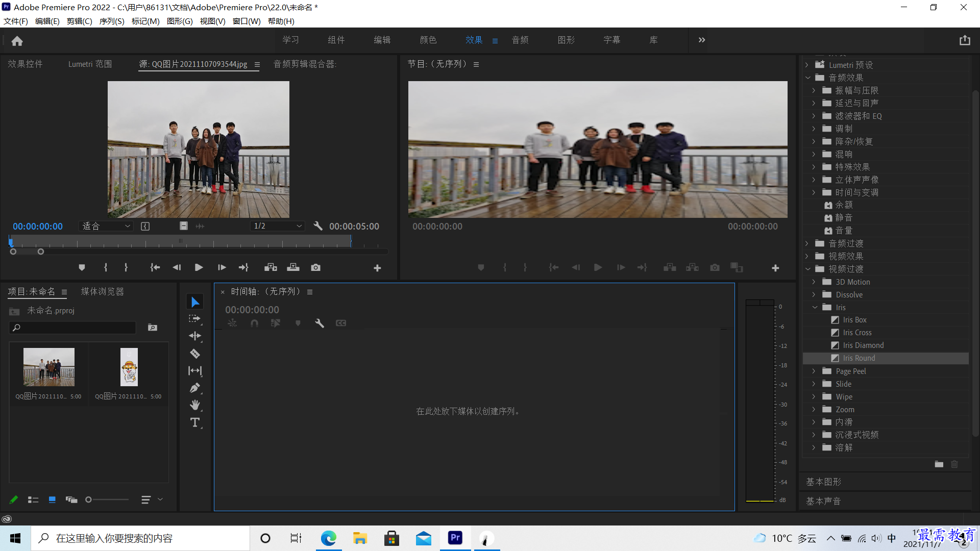Toggle Snap in timeline
This screenshot has height=551, width=980.
254,323
